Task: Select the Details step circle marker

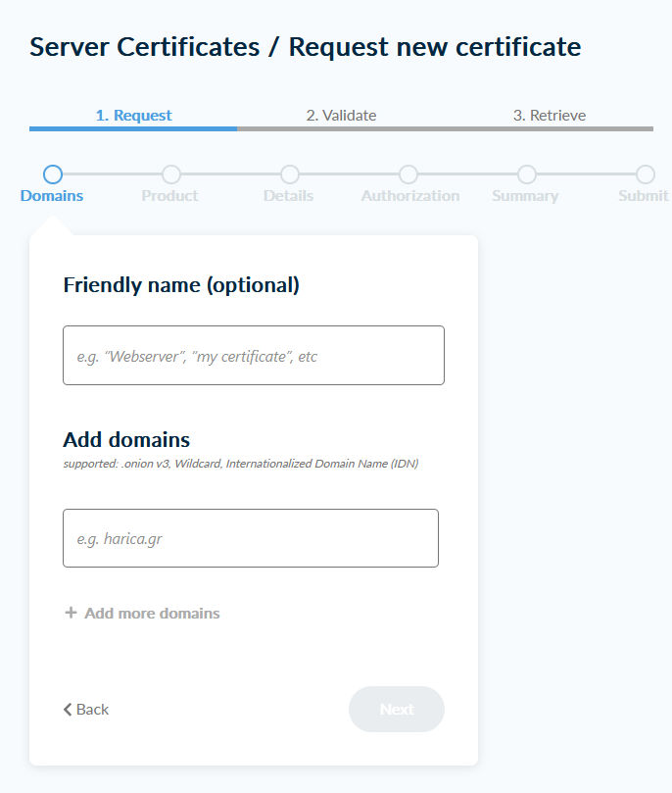Action: (x=290, y=174)
